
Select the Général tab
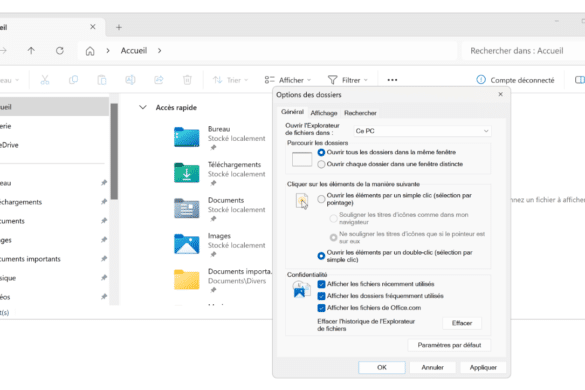pyautogui.click(x=292, y=112)
